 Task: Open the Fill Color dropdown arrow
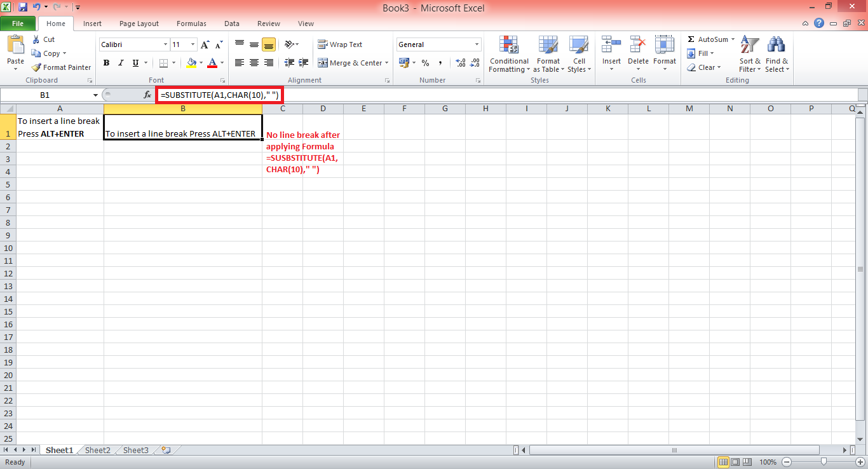200,63
